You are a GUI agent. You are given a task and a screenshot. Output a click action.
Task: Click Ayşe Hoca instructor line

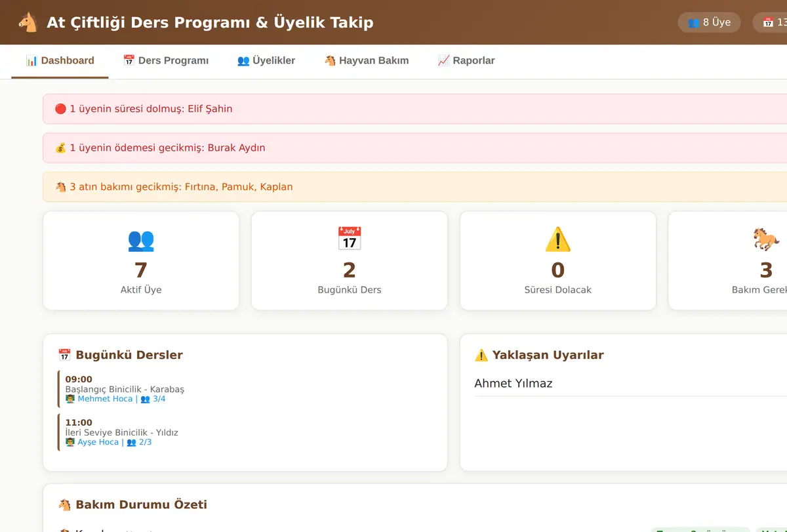coord(109,442)
